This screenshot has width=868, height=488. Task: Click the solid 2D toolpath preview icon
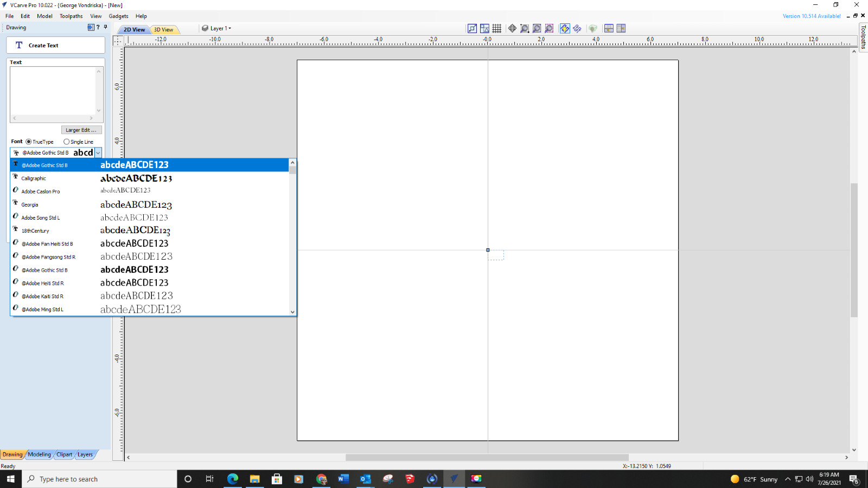click(577, 28)
